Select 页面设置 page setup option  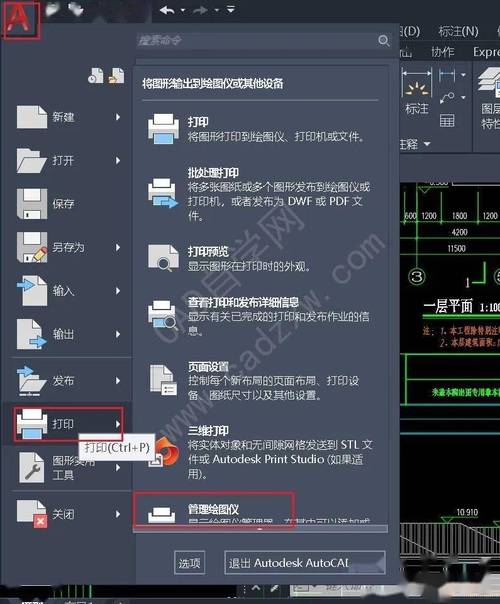(x=260, y=380)
